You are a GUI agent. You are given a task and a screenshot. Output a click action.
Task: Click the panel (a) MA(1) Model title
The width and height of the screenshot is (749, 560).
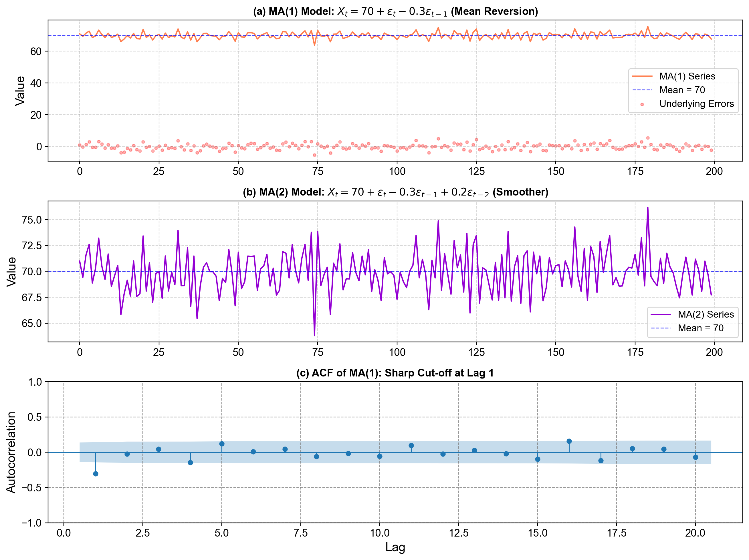(x=395, y=11)
